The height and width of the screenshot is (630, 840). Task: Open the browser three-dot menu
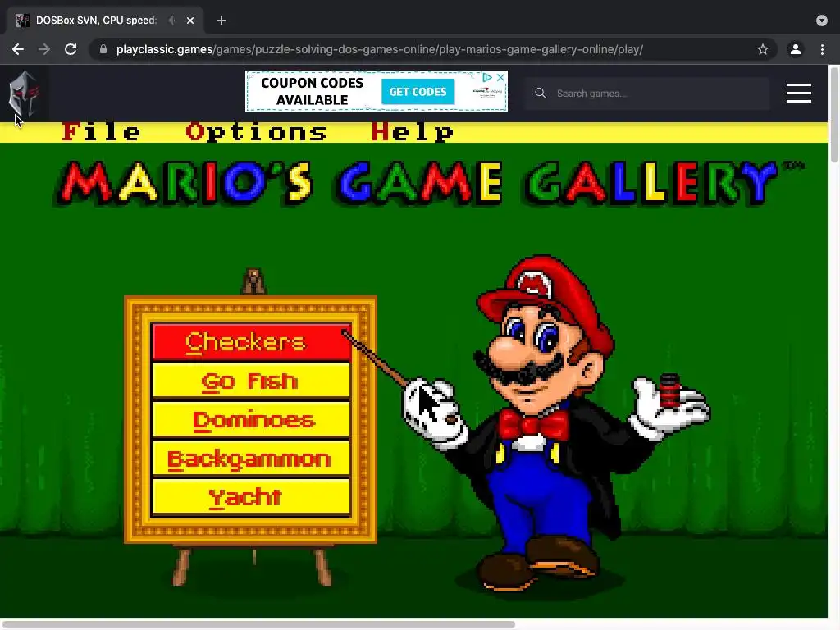[x=822, y=49]
